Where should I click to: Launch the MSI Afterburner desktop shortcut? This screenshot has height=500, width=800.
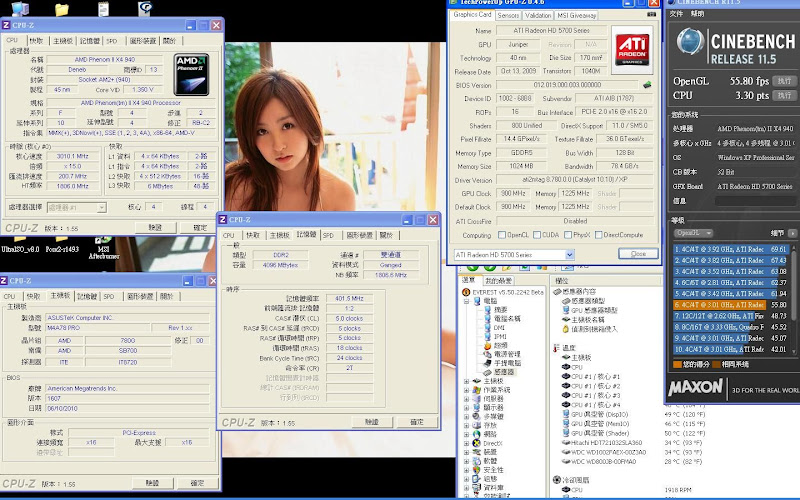click(x=104, y=247)
